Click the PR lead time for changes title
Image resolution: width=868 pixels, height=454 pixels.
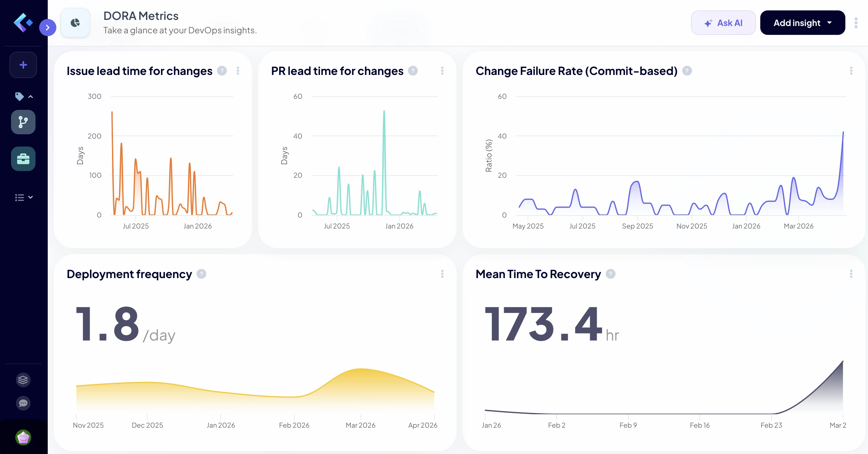pyautogui.click(x=337, y=71)
